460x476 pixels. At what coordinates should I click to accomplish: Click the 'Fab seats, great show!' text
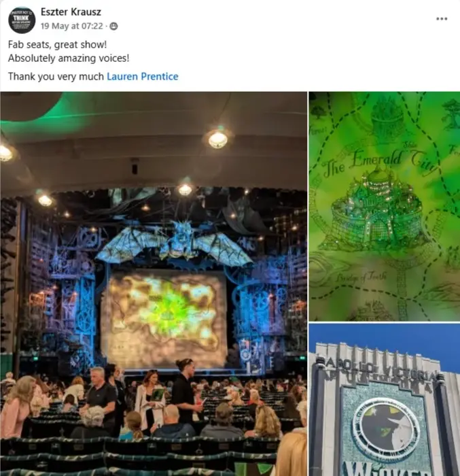pos(57,45)
